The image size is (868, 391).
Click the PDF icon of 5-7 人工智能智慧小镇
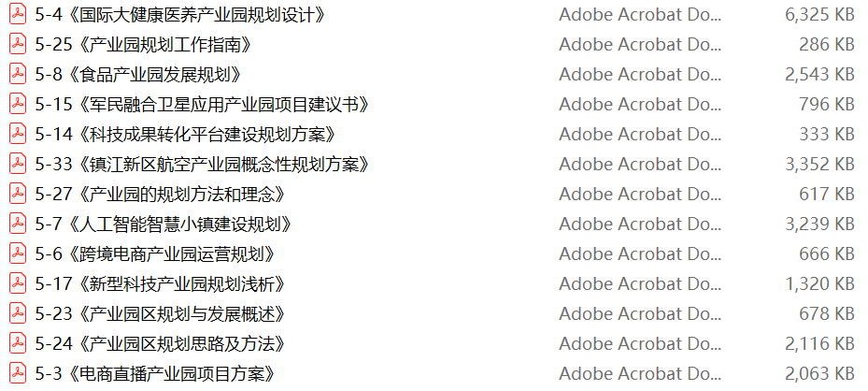[18, 224]
